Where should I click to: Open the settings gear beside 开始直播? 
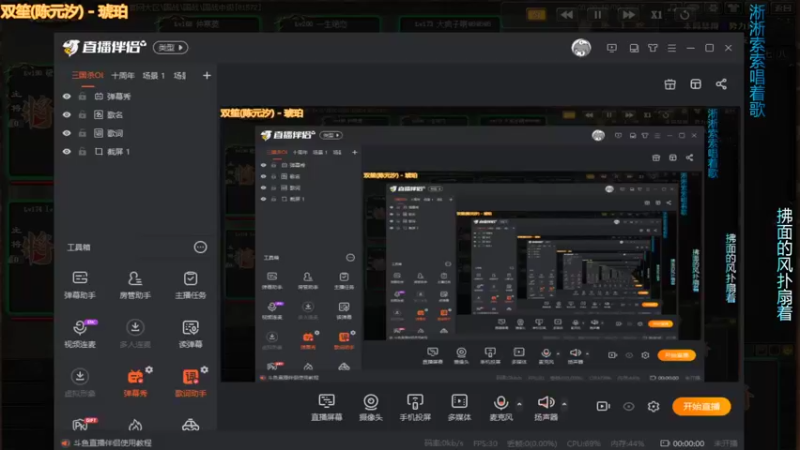click(654, 406)
